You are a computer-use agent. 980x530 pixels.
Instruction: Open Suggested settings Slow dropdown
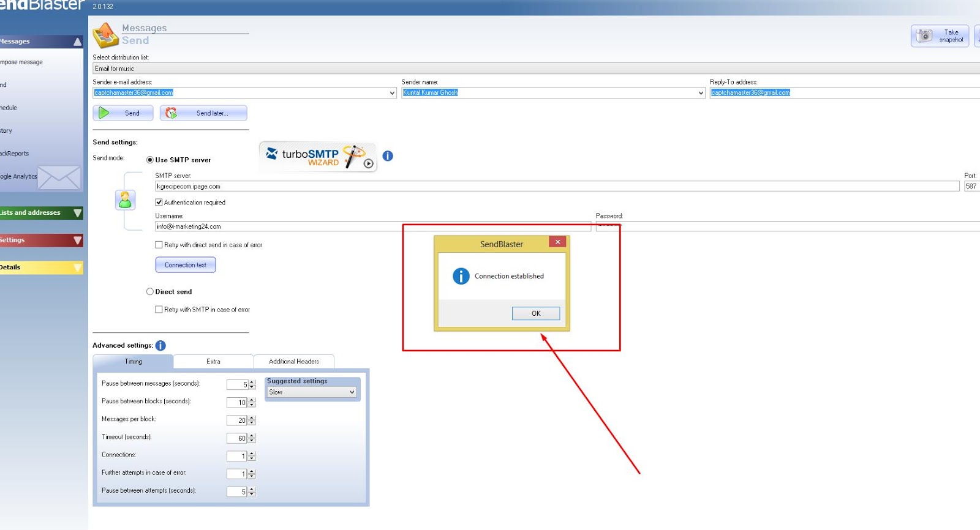352,392
